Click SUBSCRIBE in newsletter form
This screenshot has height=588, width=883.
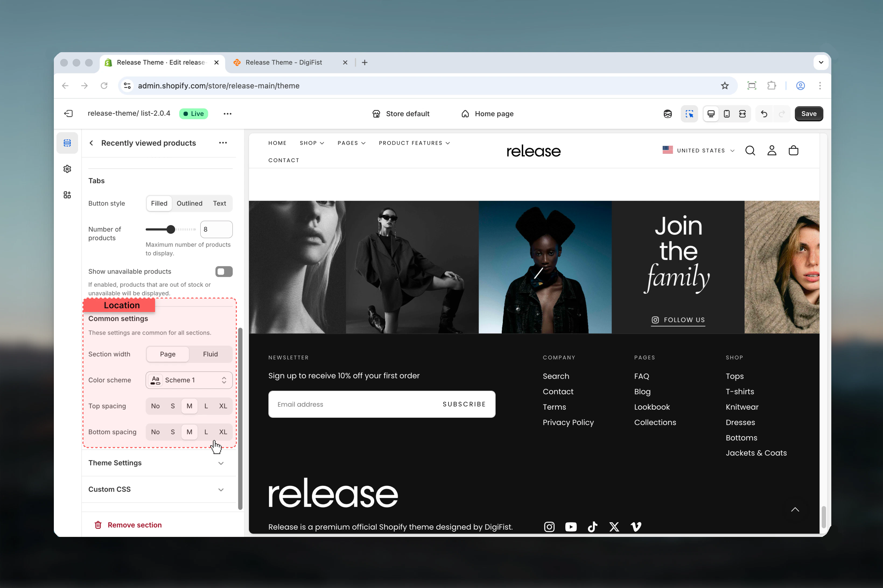464,404
